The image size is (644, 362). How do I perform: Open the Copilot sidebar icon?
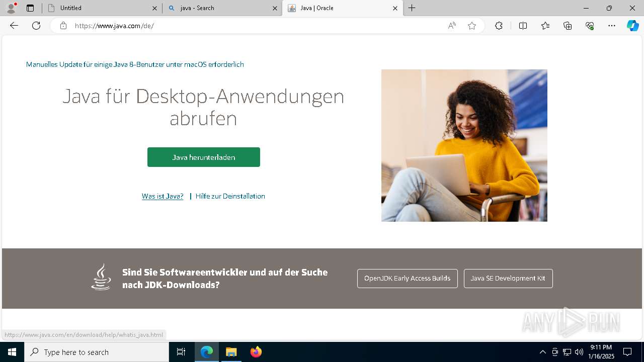point(632,26)
